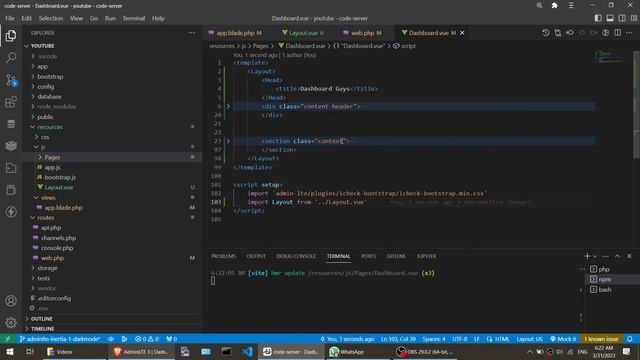The image size is (640, 360).
Task: Open the lightning bolt view in activity bar
Action: click(11, 212)
